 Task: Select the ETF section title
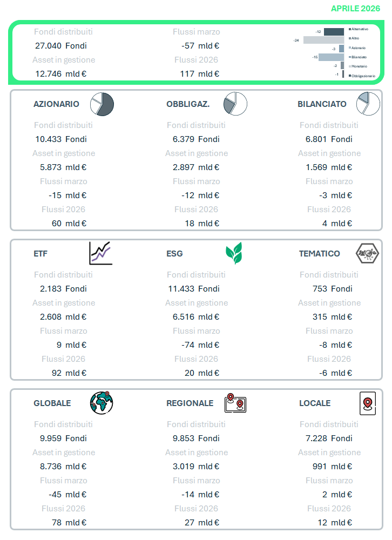[41, 253]
